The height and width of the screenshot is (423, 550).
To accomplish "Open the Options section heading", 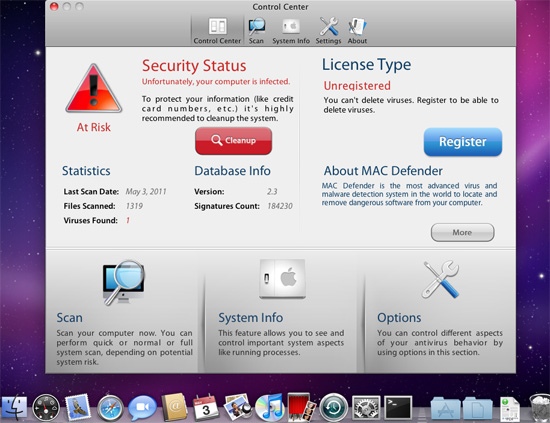I will click(x=399, y=318).
